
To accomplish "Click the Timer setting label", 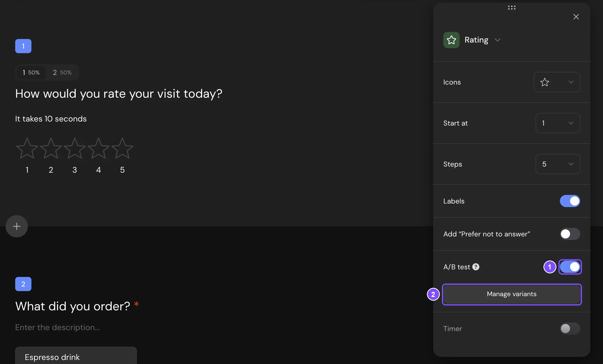I will point(453,329).
